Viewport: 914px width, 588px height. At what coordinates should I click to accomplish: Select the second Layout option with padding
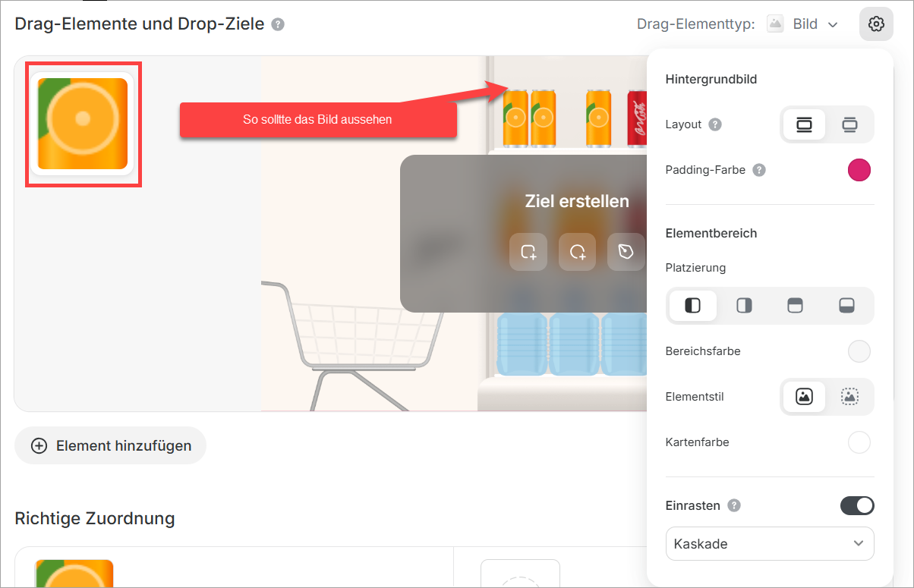[849, 124]
